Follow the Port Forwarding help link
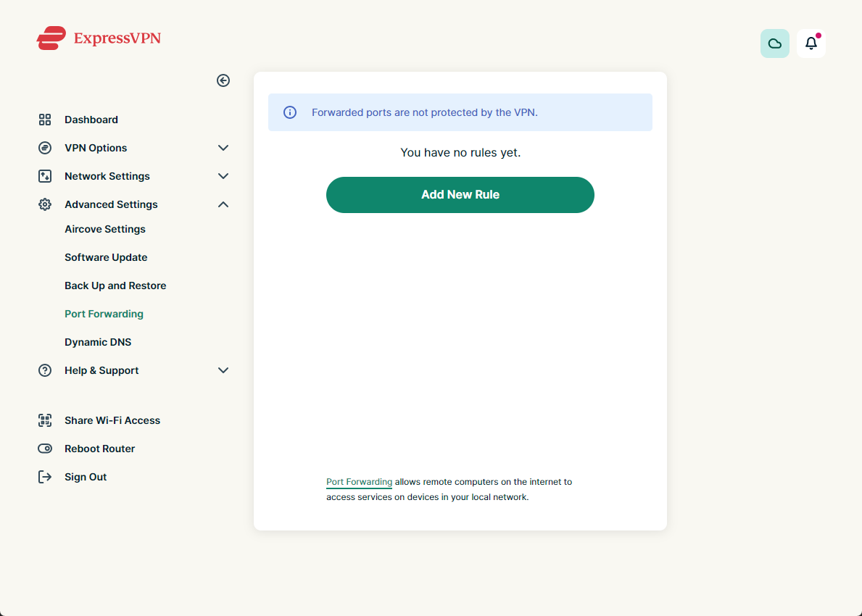 tap(359, 482)
